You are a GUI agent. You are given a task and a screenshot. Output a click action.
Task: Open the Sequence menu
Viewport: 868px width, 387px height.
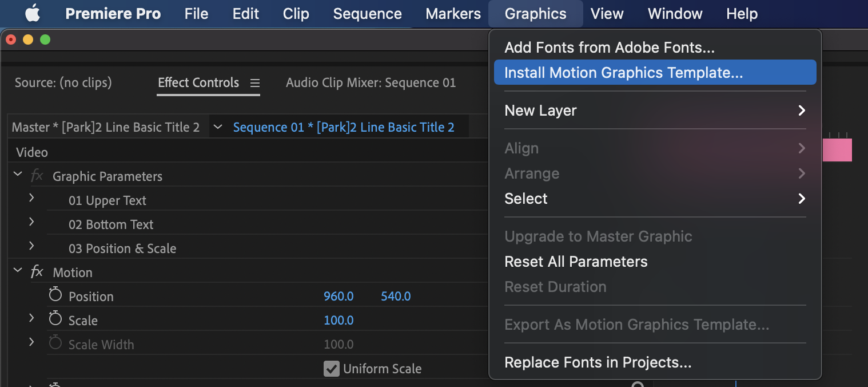(x=368, y=14)
